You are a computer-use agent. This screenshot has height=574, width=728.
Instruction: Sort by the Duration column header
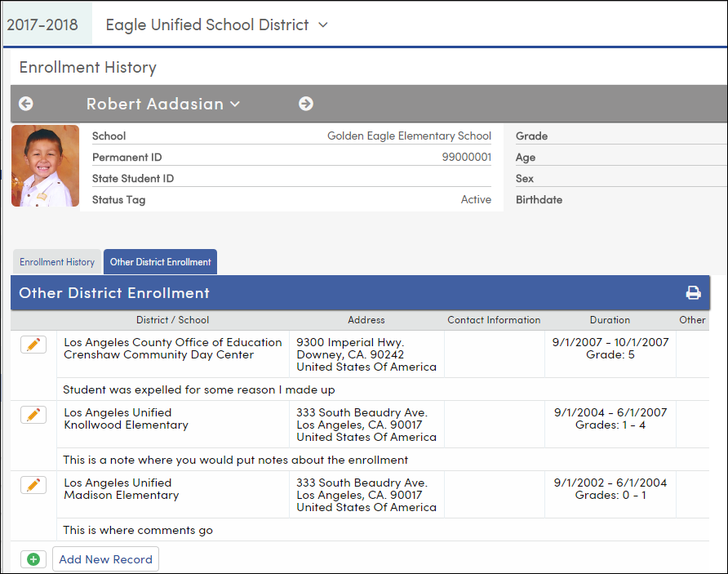[x=610, y=320]
